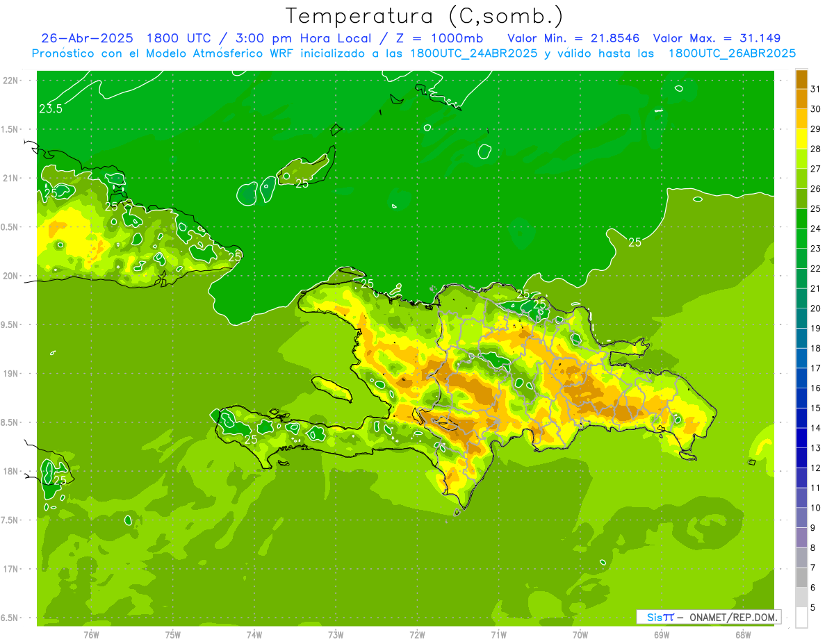Image resolution: width=834 pixels, height=644 pixels.
Task: Click color scale number '15'
Action: (816, 408)
